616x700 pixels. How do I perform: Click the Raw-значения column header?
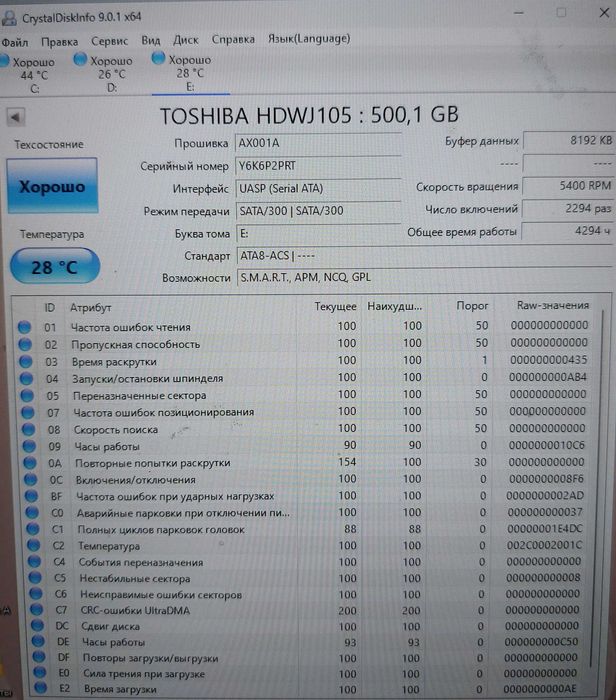coord(553,305)
